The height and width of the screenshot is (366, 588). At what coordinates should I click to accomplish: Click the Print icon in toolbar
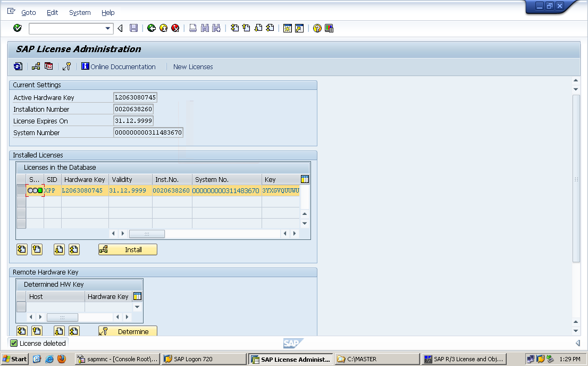click(193, 28)
